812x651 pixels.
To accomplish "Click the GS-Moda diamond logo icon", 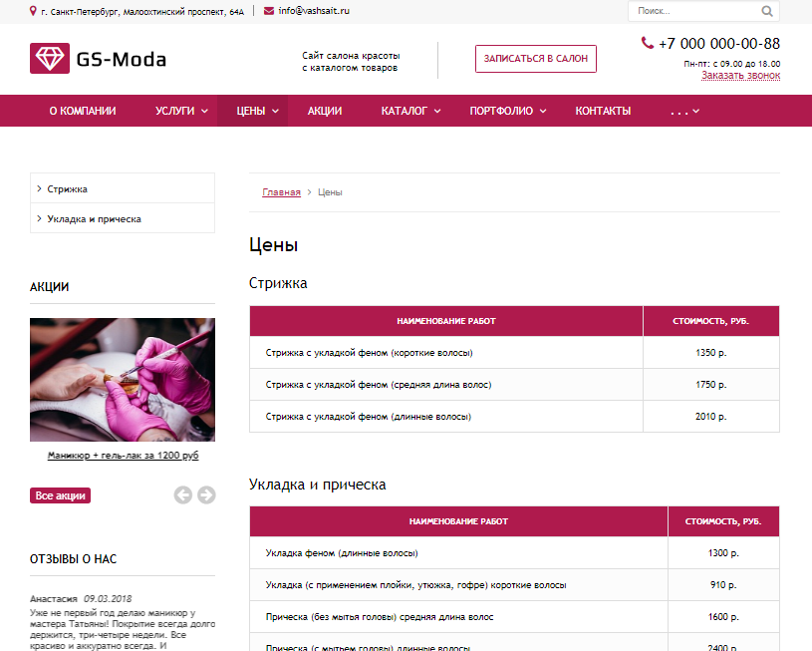I will pyautogui.click(x=50, y=58).
